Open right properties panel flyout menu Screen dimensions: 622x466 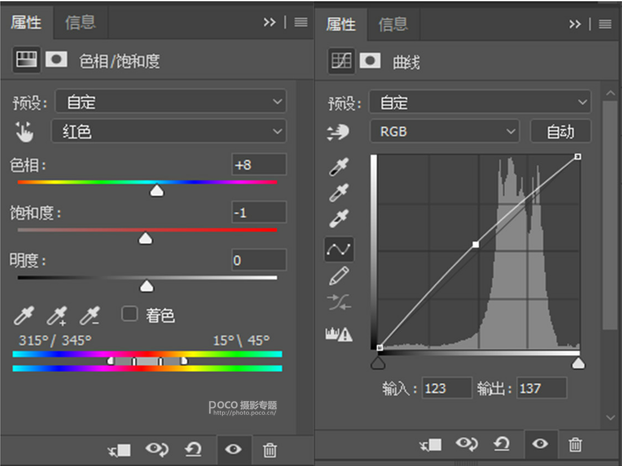pyautogui.click(x=605, y=25)
